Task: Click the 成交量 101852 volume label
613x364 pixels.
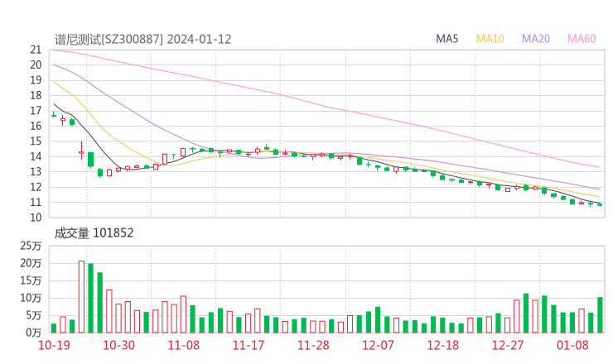Action: 94,233
